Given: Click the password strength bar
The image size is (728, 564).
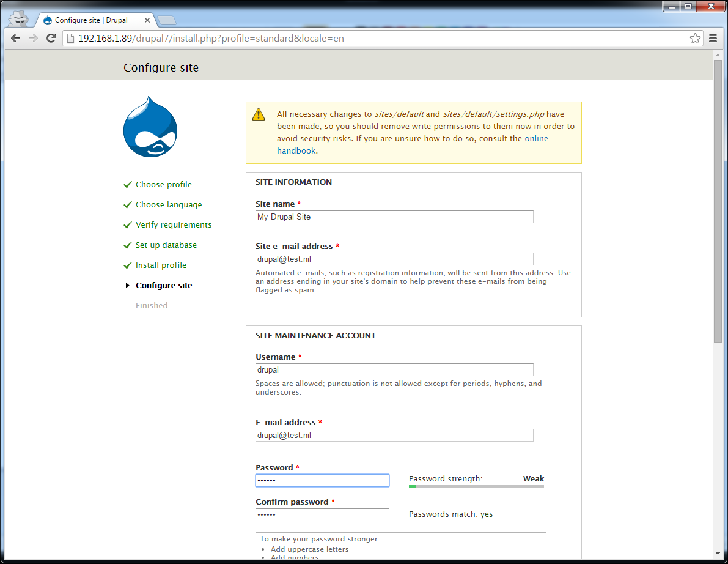Looking at the screenshot, I should [x=476, y=486].
